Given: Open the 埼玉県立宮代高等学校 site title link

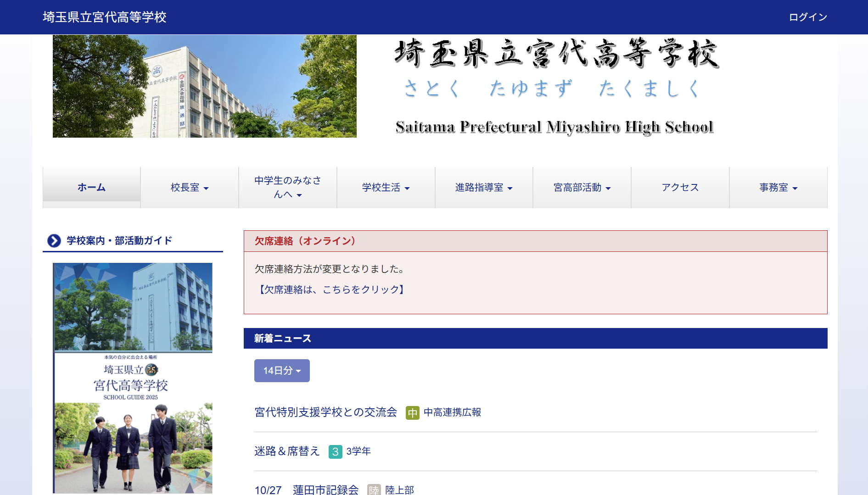Looking at the screenshot, I should pyautogui.click(x=105, y=17).
